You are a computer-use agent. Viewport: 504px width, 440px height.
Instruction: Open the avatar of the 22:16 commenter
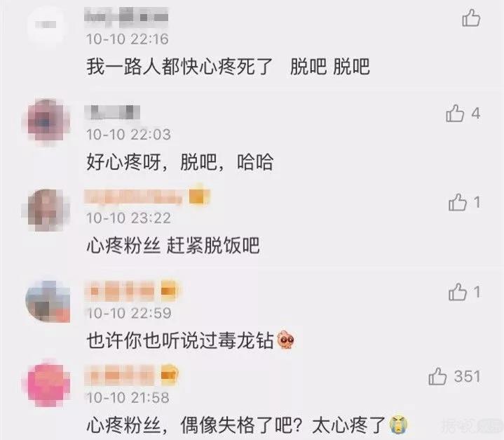[x=46, y=25]
